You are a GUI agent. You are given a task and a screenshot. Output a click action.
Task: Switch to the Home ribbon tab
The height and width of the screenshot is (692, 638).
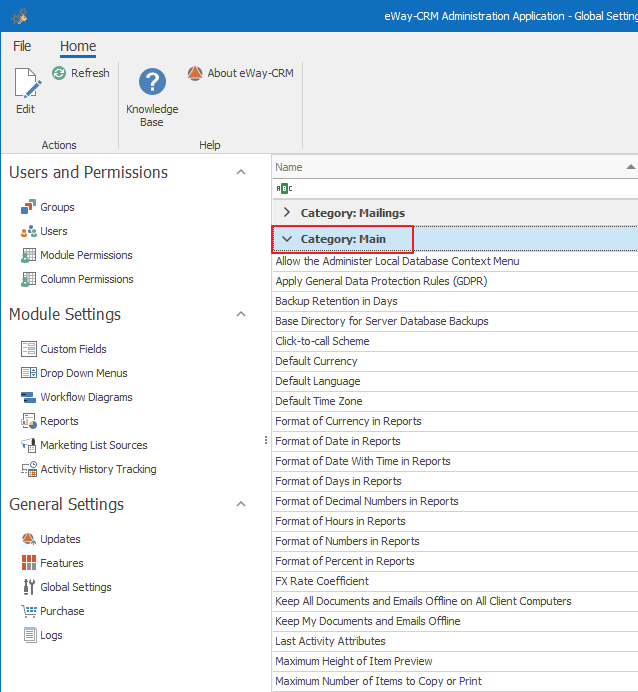pyautogui.click(x=78, y=46)
